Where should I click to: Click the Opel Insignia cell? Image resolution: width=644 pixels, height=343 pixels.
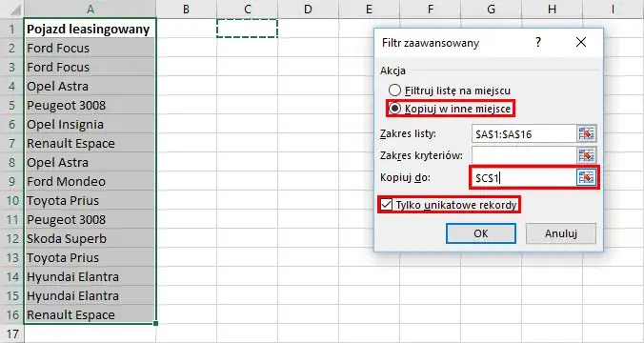(x=90, y=125)
